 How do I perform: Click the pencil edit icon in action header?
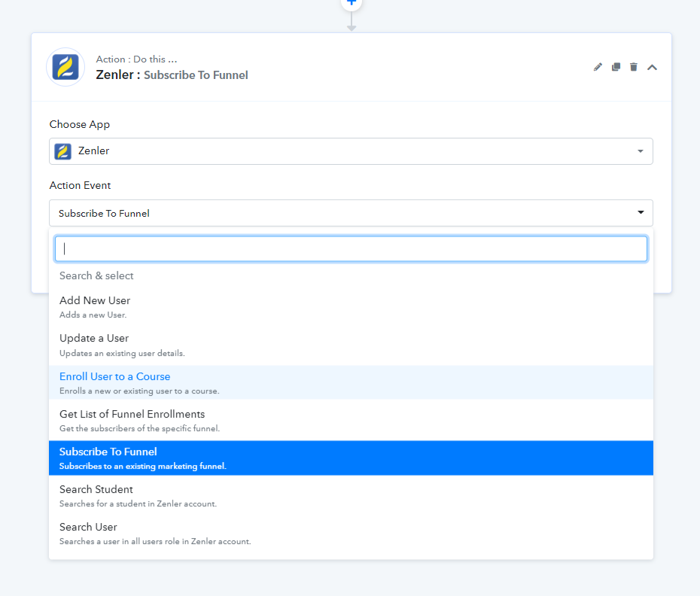pyautogui.click(x=598, y=67)
